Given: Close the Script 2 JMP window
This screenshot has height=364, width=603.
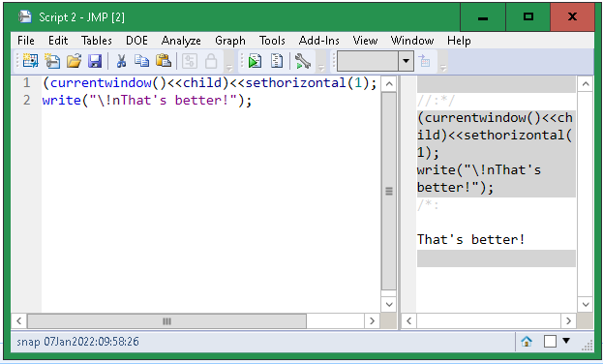Looking at the screenshot, I should (572, 17).
